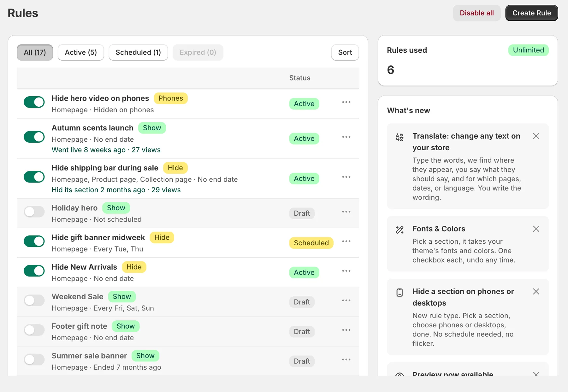This screenshot has height=392, width=568.
Task: Open more actions for Holiday hero rule
Action: point(346,212)
